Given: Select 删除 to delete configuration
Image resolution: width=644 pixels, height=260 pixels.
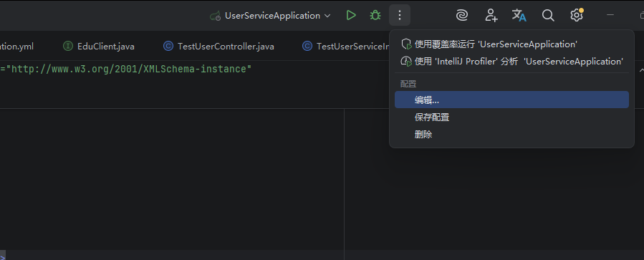Looking at the screenshot, I should click(x=511, y=135).
